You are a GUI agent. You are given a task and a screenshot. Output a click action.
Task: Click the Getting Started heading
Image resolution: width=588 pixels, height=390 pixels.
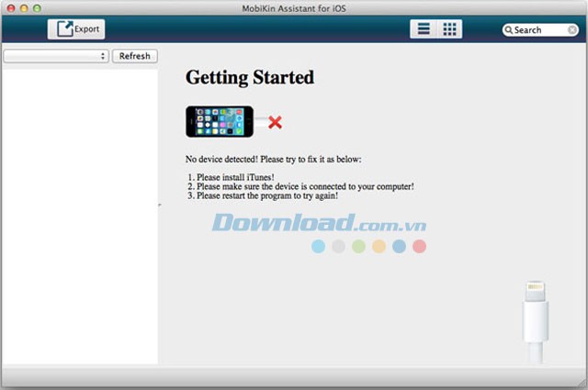249,77
